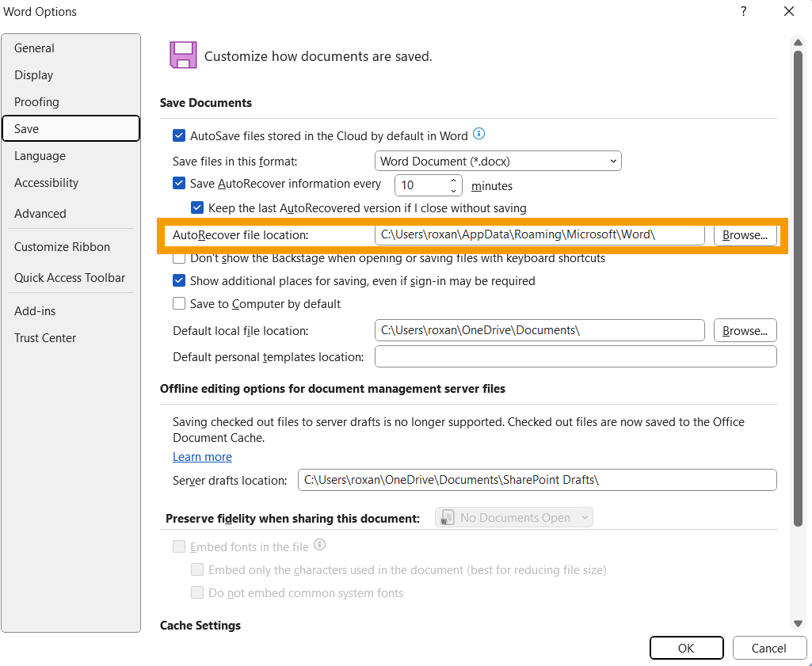812x666 pixels.
Task: Select Trust Center in the sidebar
Action: [x=45, y=338]
